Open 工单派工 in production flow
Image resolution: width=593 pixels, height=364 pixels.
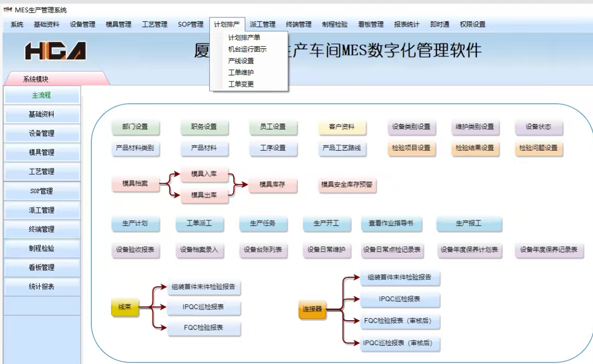pos(200,223)
